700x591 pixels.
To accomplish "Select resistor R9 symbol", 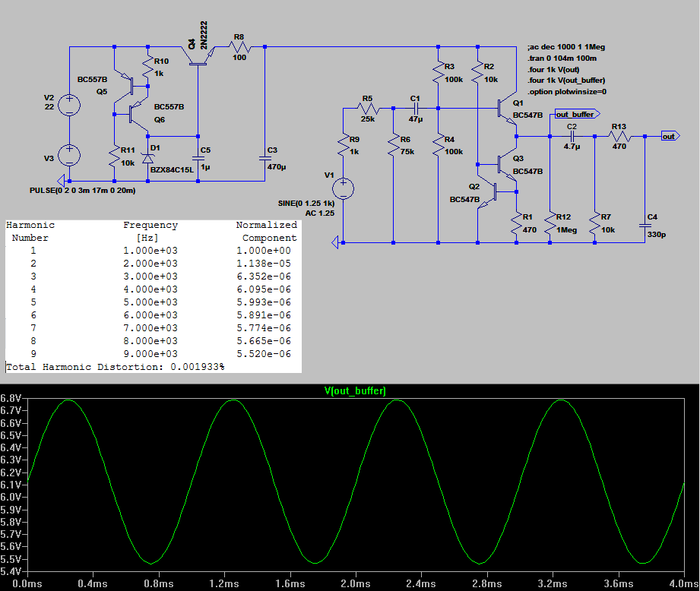I will (x=344, y=145).
